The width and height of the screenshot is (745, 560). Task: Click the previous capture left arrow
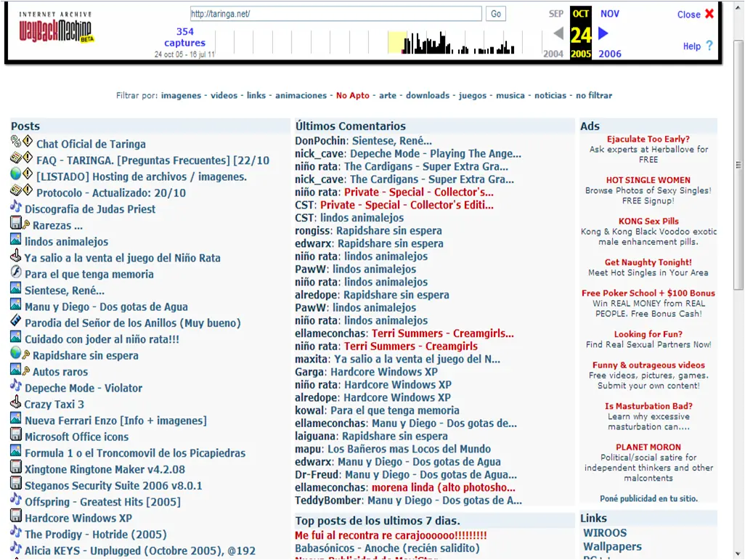pos(558,33)
